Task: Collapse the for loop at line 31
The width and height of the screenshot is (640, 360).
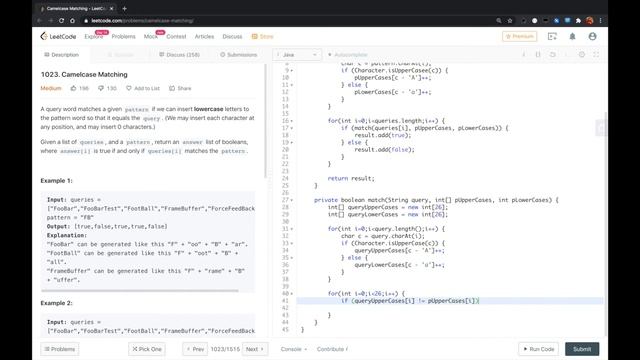Action: [x=291, y=229]
